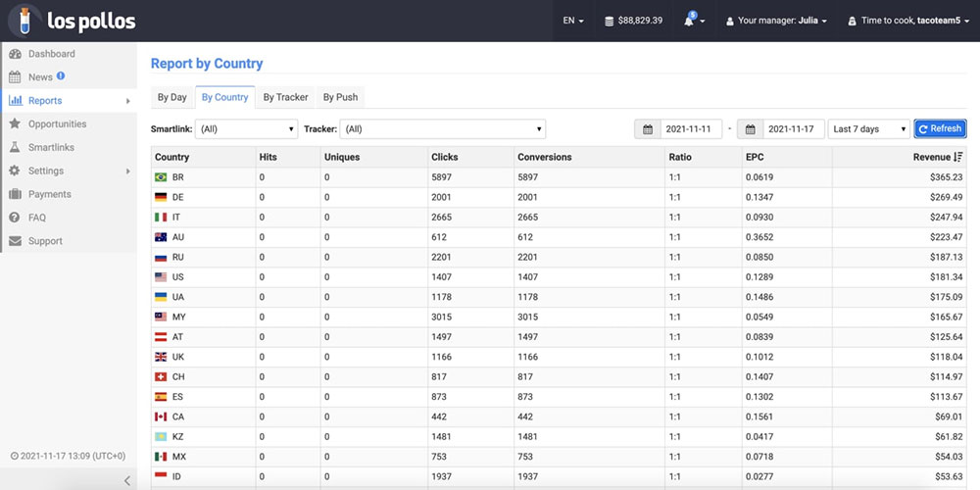Sort table by Revenue sort icon

coord(957,157)
